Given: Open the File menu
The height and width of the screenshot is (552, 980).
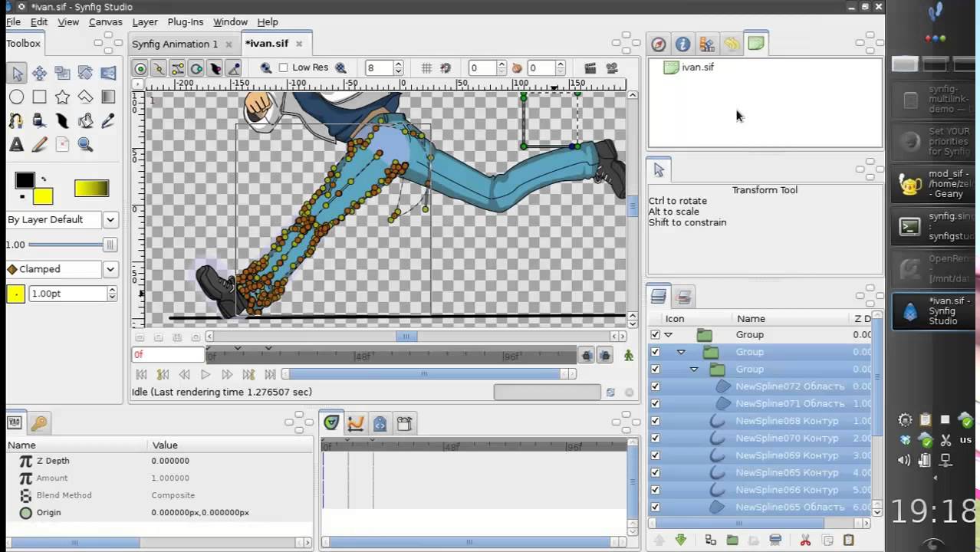Looking at the screenshot, I should point(13,22).
